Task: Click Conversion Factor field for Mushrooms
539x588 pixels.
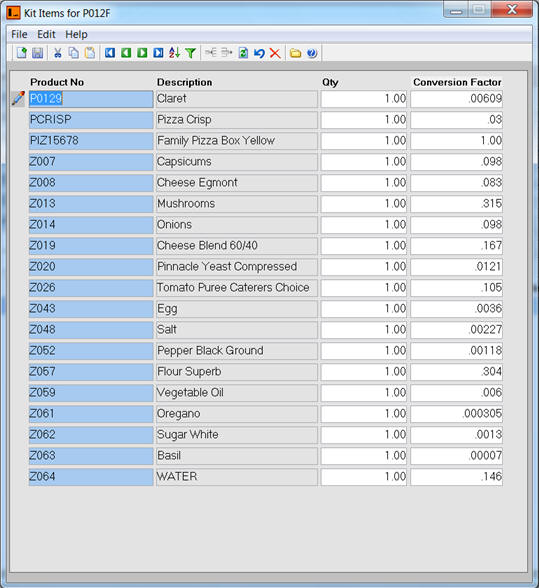Action: pos(456,204)
